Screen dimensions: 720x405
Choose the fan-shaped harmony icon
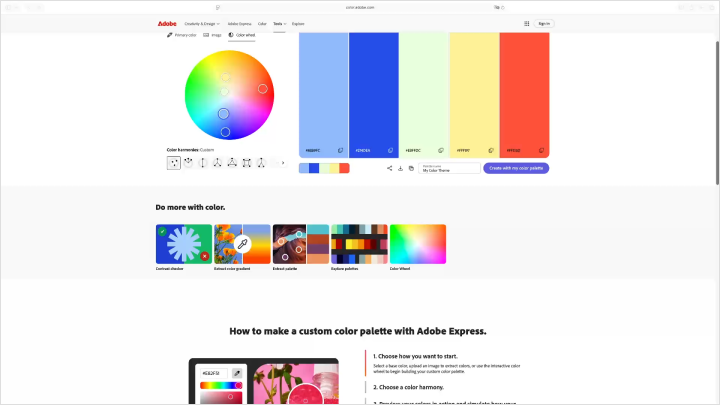(188, 163)
